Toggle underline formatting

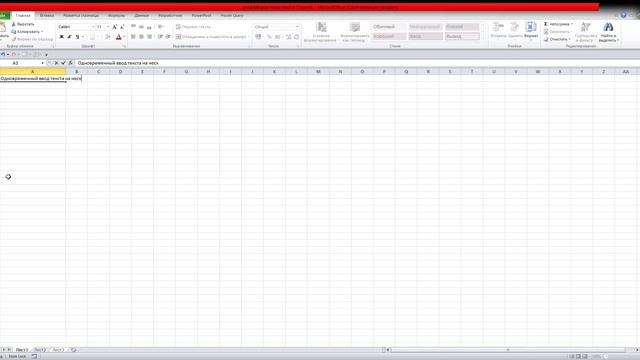pos(77,37)
